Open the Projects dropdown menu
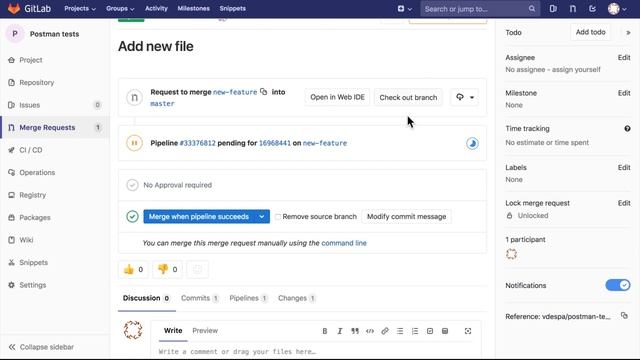Image resolution: width=640 pixels, height=360 pixels. (x=80, y=9)
